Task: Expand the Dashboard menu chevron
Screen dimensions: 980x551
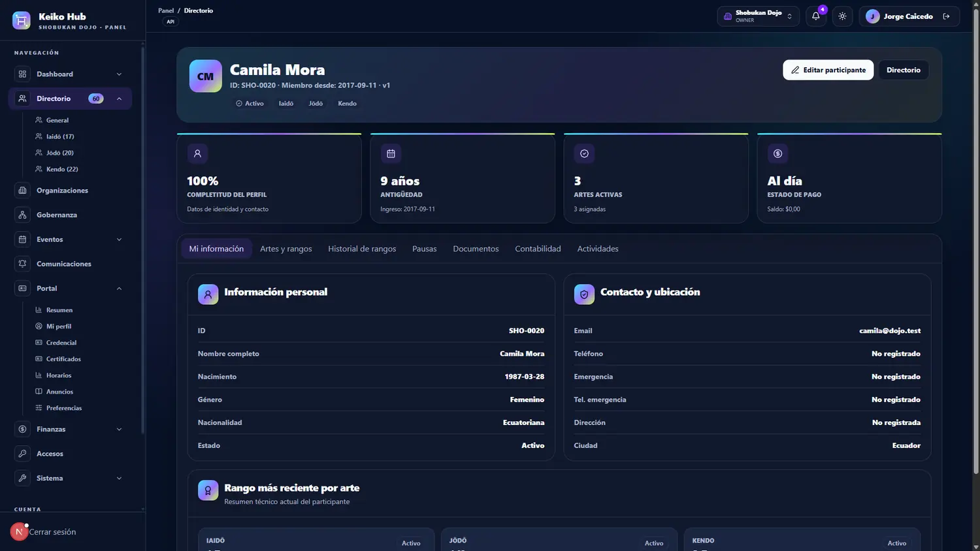Action: pyautogui.click(x=119, y=74)
